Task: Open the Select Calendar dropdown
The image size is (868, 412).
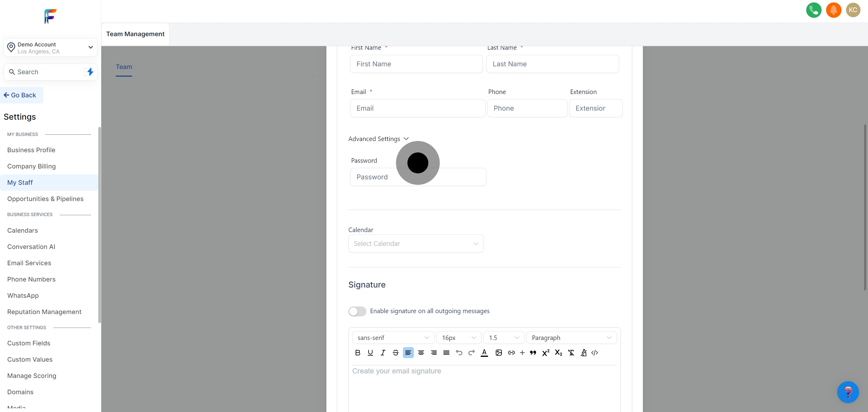Action: (x=416, y=244)
